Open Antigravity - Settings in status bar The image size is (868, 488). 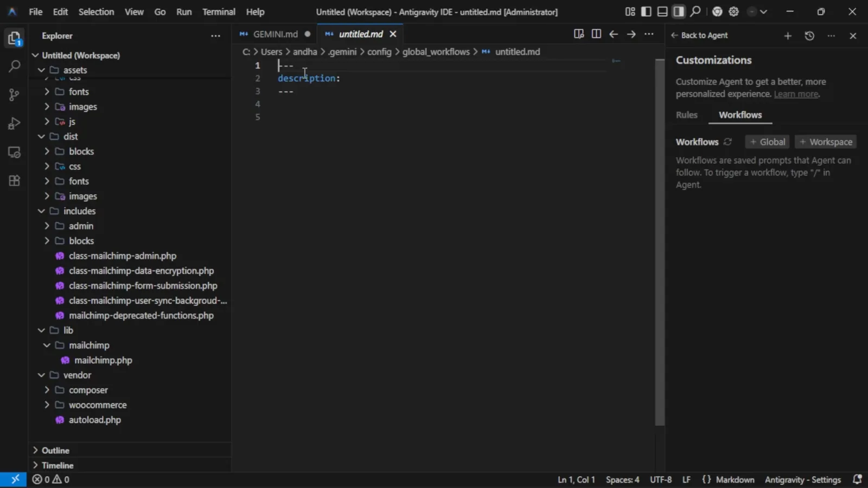[803, 480]
